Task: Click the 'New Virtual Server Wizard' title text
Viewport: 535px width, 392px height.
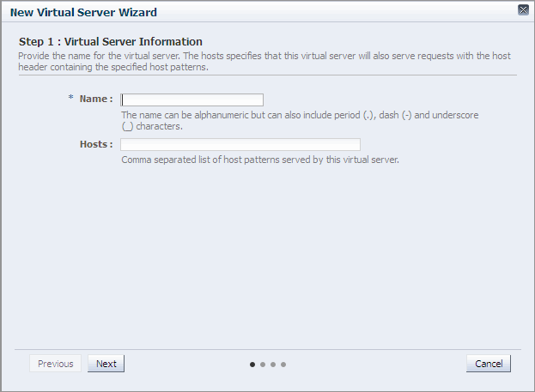Action: (x=83, y=13)
